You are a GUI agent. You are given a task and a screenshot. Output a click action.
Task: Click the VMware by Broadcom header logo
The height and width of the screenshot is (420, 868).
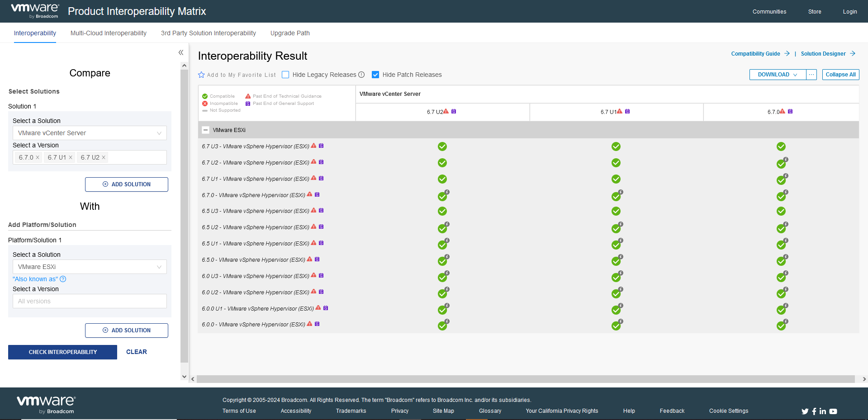tap(35, 11)
